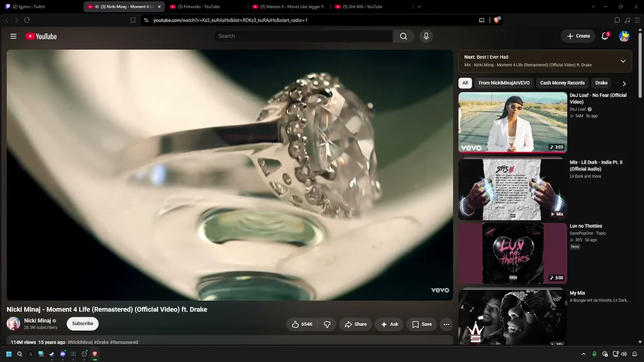Open DeJ Loaf No Fear thumbnail

coord(513,122)
